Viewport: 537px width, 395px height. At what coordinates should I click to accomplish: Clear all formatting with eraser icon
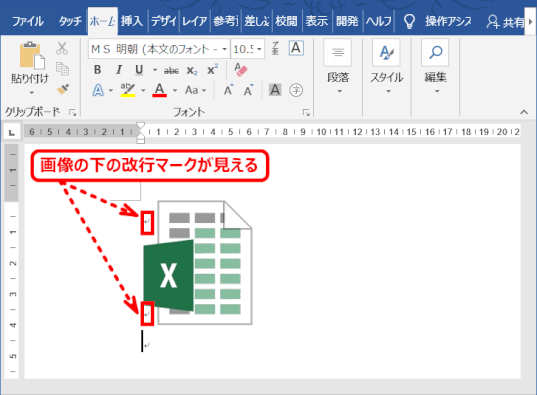(240, 70)
